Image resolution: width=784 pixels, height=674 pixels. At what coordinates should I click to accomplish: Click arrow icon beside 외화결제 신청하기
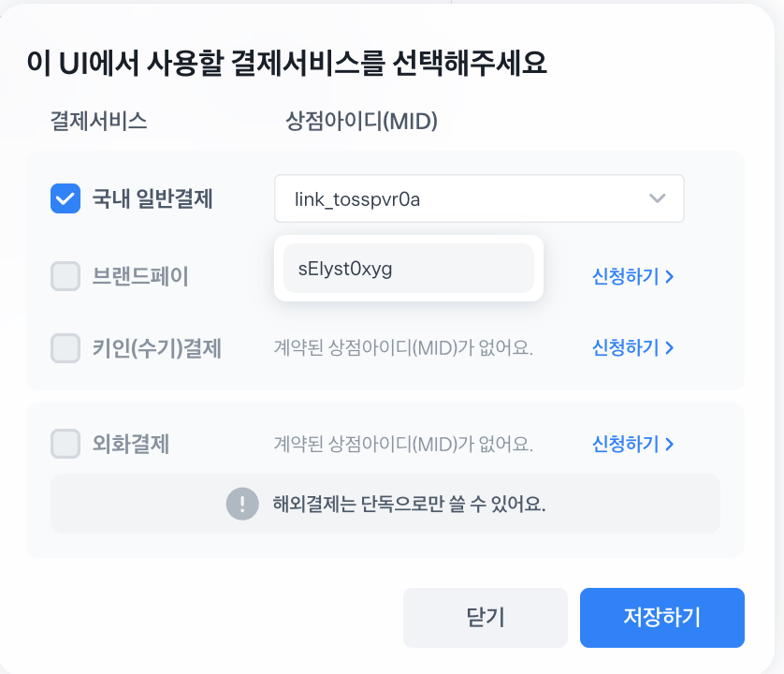[x=670, y=445]
